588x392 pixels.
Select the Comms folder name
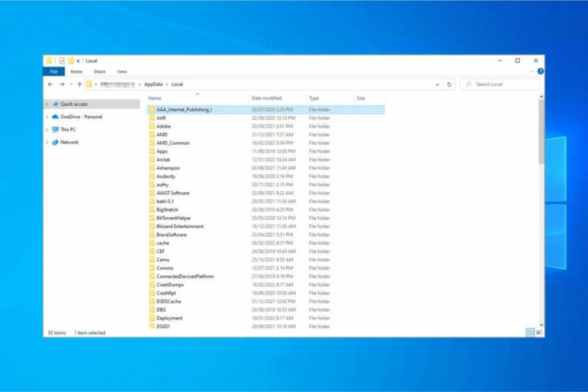click(x=165, y=268)
